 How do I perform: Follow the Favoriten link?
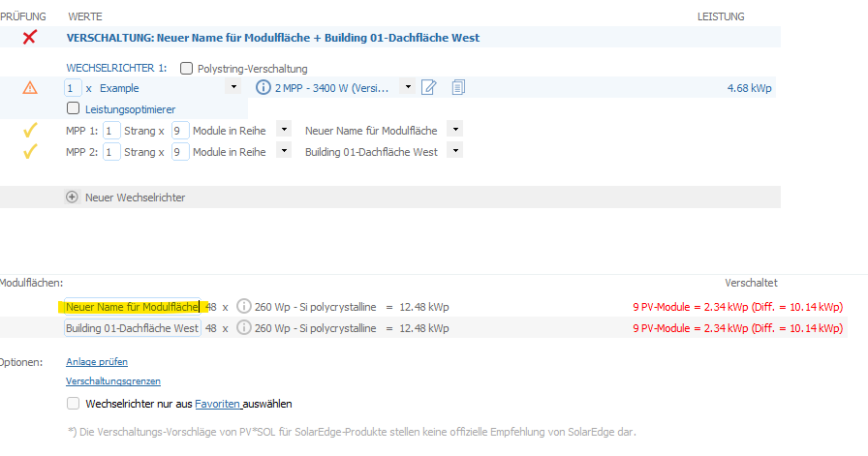(218, 404)
